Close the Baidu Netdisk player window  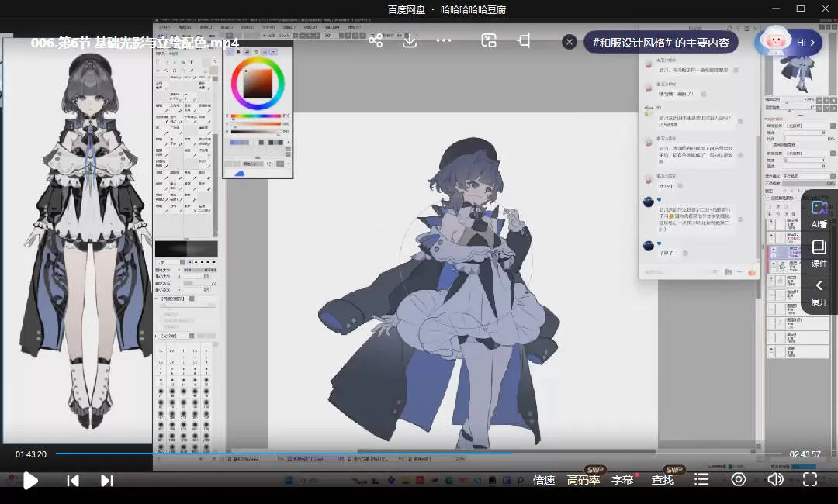tap(825, 9)
